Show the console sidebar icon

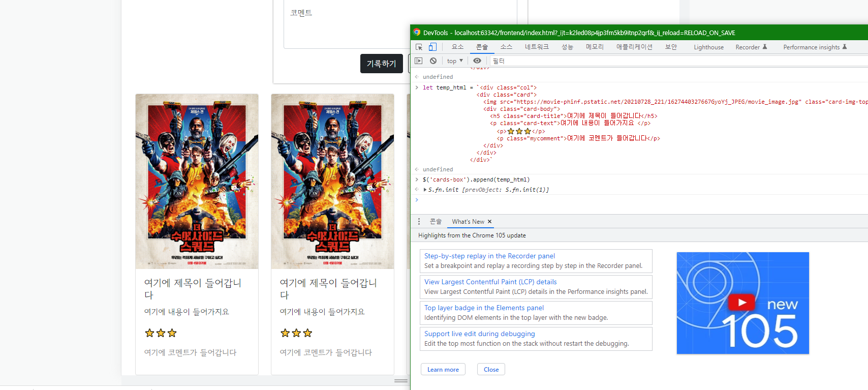[419, 61]
